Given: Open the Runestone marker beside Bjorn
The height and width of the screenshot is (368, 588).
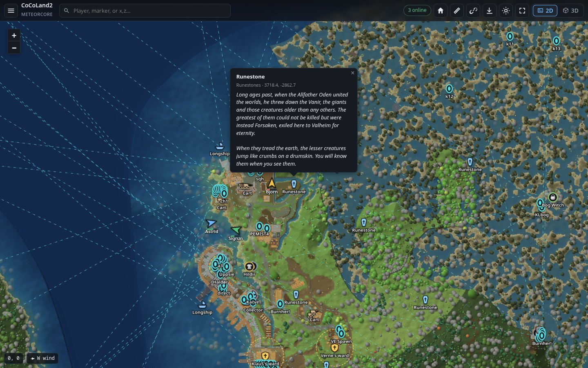Looking at the screenshot, I should (294, 184).
